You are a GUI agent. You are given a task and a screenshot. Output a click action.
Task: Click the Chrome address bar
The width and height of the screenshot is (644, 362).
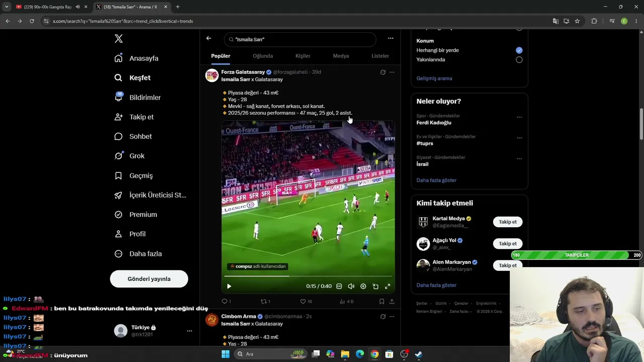point(297,21)
